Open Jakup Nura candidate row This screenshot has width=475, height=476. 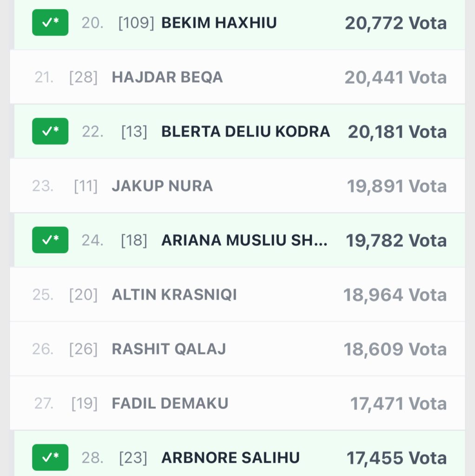[x=162, y=186]
